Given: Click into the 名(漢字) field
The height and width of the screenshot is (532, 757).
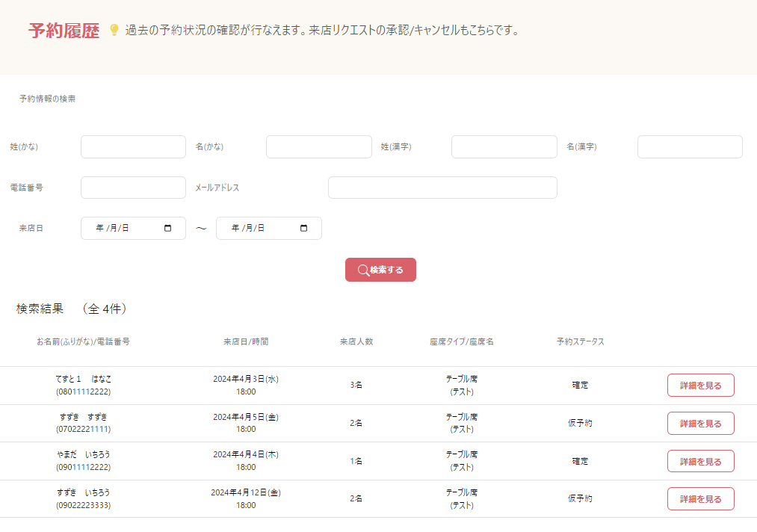Looking at the screenshot, I should tap(689, 147).
